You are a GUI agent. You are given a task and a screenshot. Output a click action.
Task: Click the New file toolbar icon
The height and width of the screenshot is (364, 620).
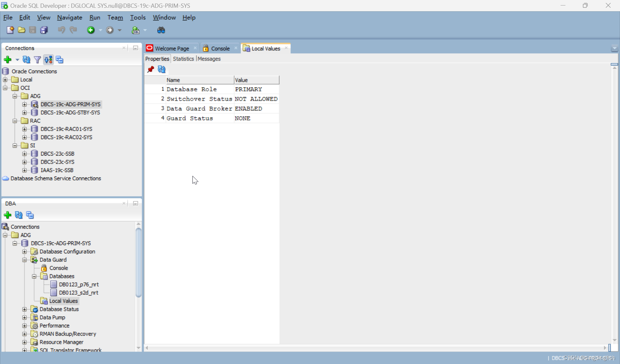10,30
